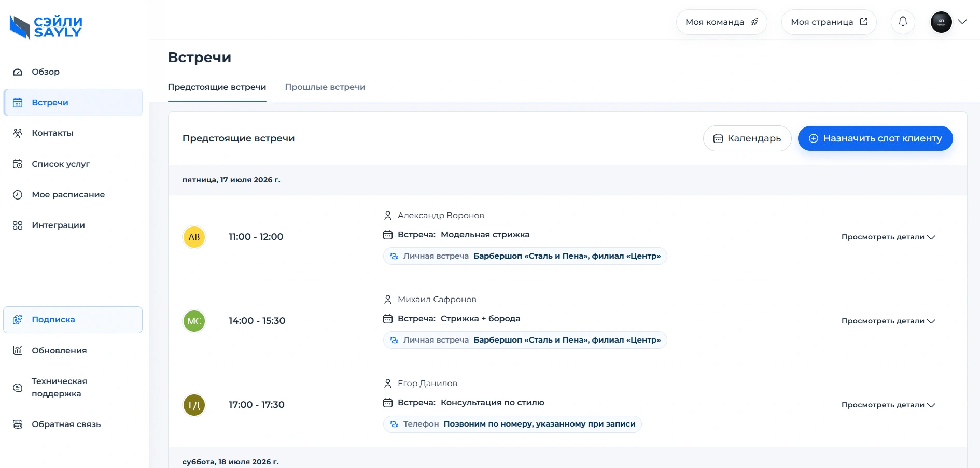Image resolution: width=980 pixels, height=468 pixels.
Task: Click person icon next to Александр Воронов
Action: [x=388, y=216]
